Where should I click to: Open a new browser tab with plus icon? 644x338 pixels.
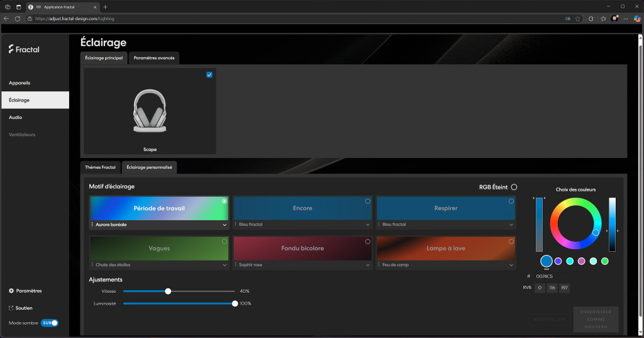(x=105, y=6)
